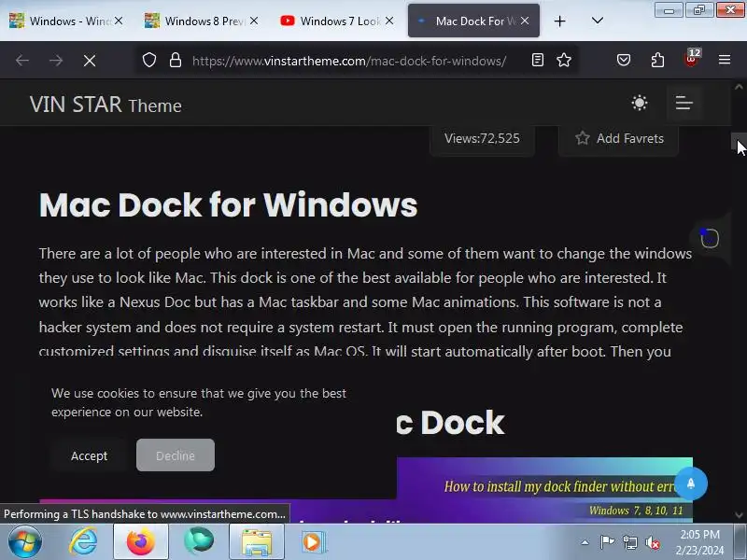
Task: Close the Windows 8 Preview tab
Action: click(254, 21)
